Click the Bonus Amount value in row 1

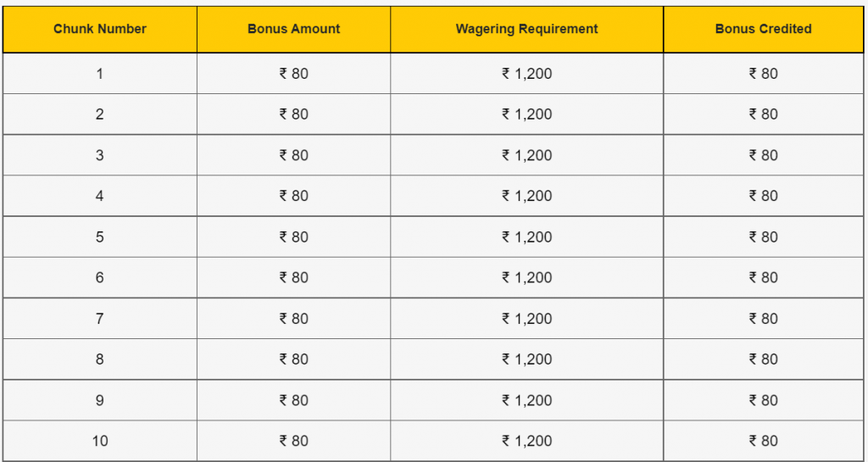point(293,74)
